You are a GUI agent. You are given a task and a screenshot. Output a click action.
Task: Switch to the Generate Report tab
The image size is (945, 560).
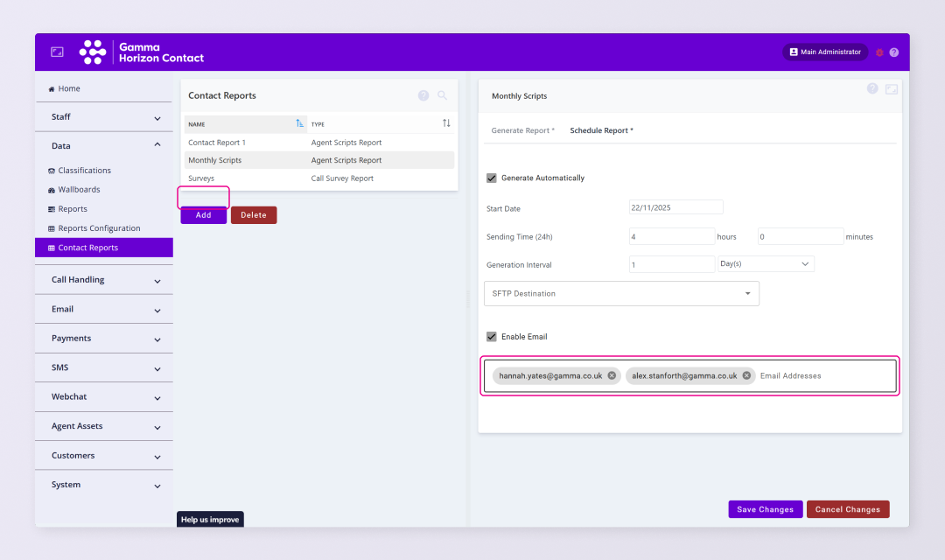click(x=522, y=130)
